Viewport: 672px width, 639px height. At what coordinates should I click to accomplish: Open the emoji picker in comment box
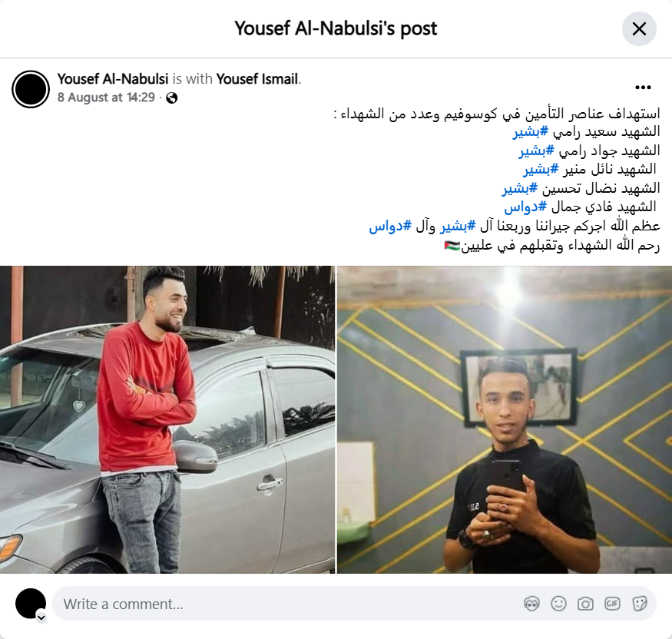(x=558, y=604)
